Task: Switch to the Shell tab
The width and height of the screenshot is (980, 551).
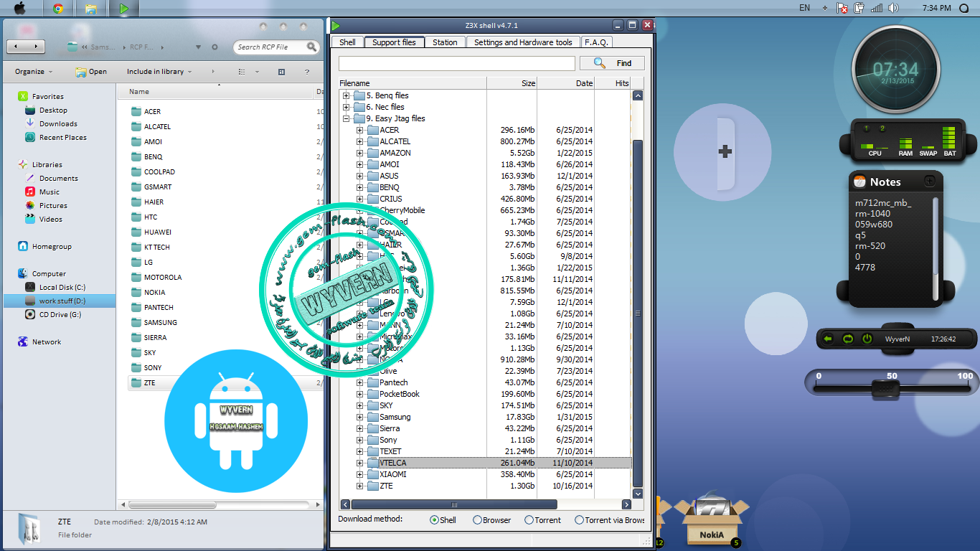Action: coord(347,42)
